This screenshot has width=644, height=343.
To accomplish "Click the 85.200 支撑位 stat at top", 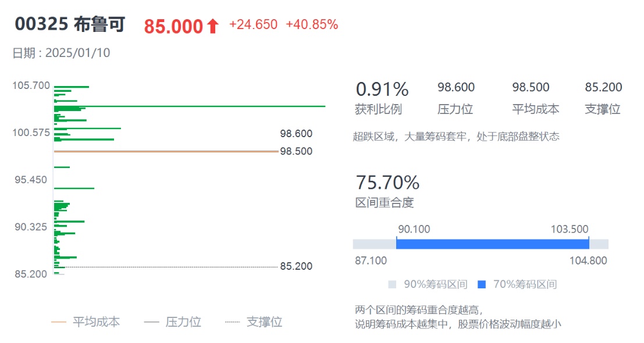I will pos(603,87).
